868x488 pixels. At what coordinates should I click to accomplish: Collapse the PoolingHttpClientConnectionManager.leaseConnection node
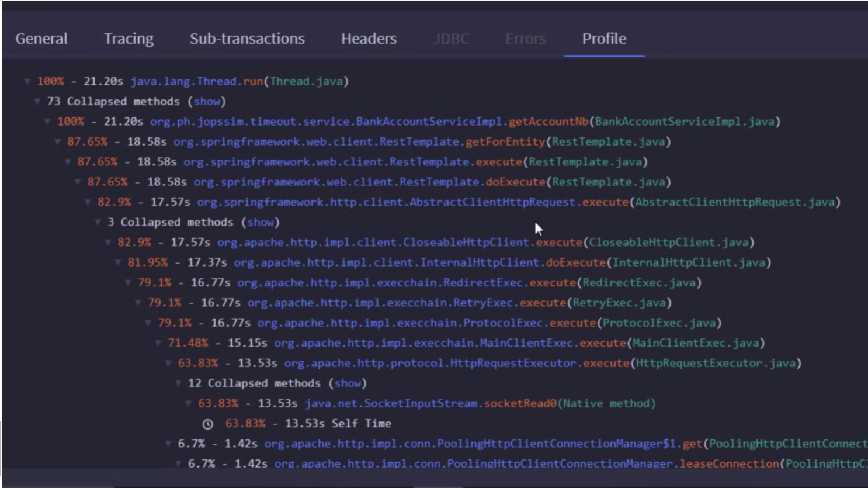point(178,463)
